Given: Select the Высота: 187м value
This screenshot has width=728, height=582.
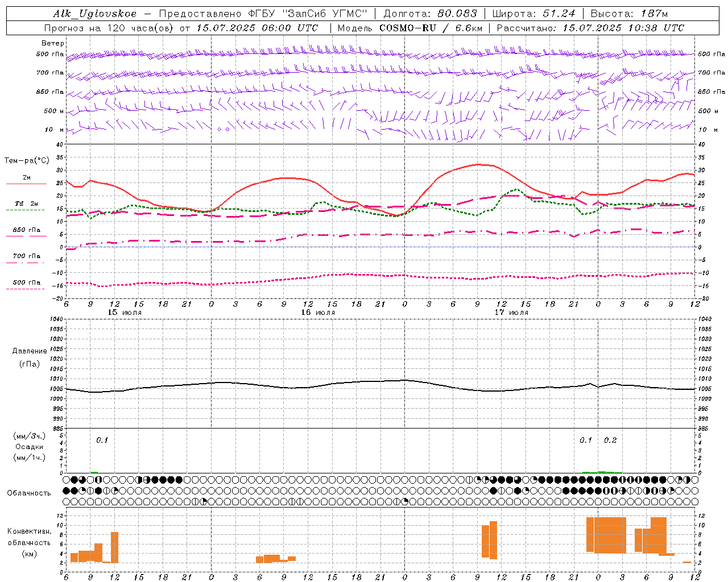Looking at the screenshot, I should coord(629,14).
